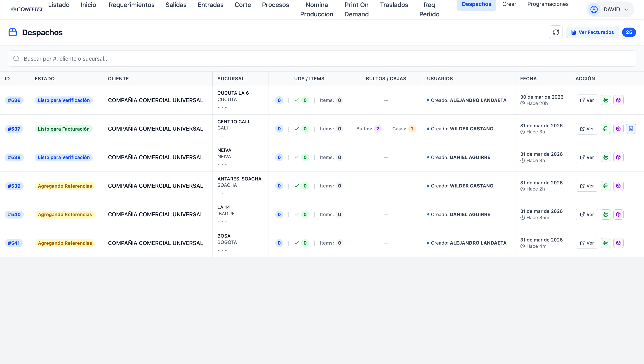Click the purple package icon for #536
This screenshot has width=644, height=364.
click(618, 100)
